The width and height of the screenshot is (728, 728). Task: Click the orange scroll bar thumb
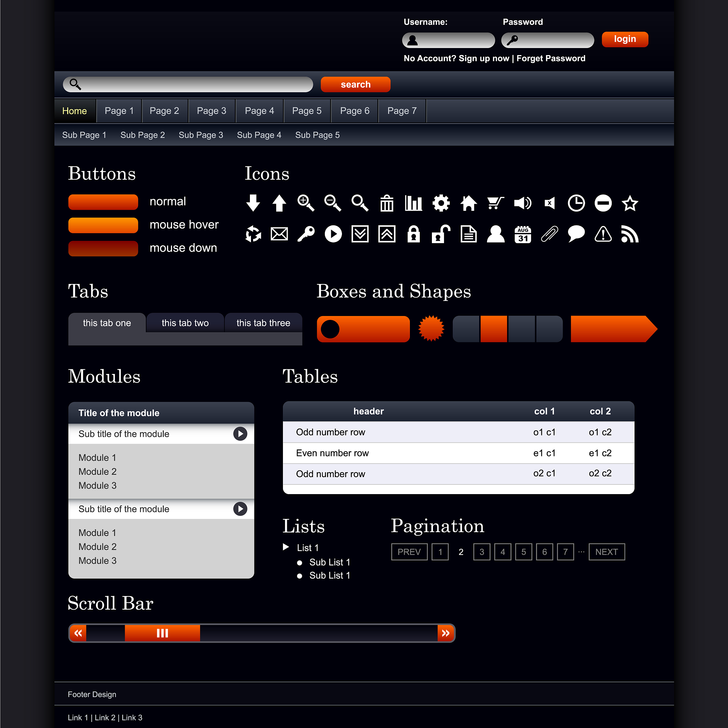(162, 633)
